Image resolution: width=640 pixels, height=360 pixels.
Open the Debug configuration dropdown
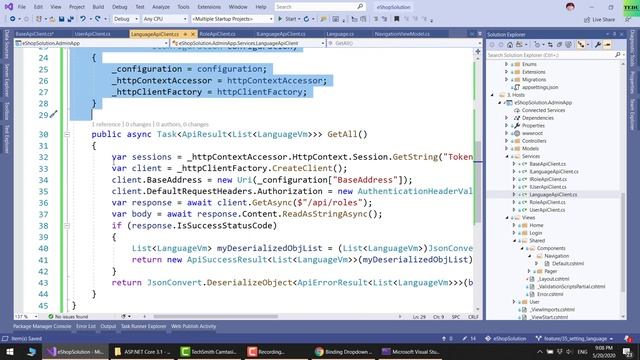(x=125, y=19)
